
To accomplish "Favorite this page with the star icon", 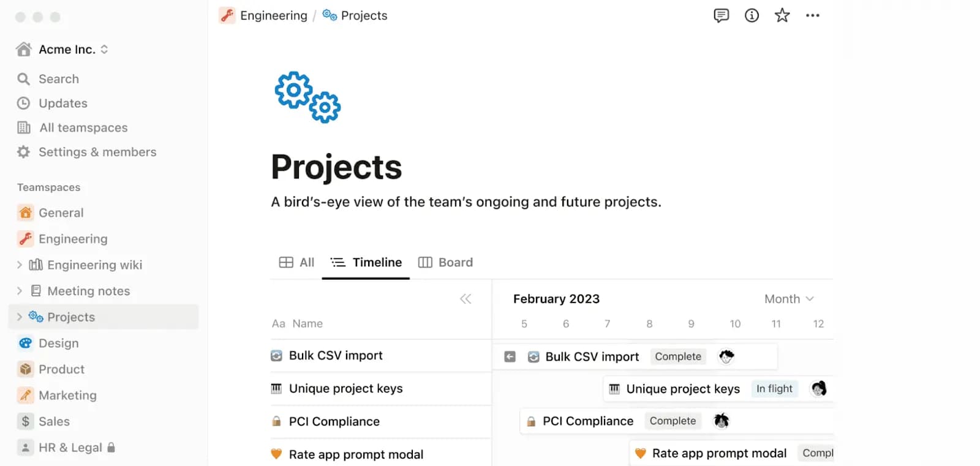I will tap(782, 15).
